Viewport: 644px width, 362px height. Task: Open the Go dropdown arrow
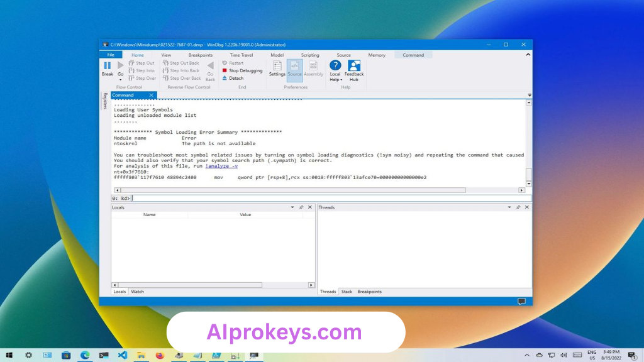[x=120, y=80]
